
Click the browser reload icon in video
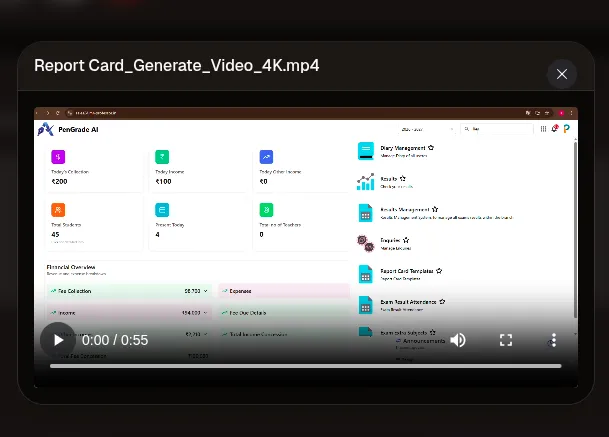(x=57, y=113)
